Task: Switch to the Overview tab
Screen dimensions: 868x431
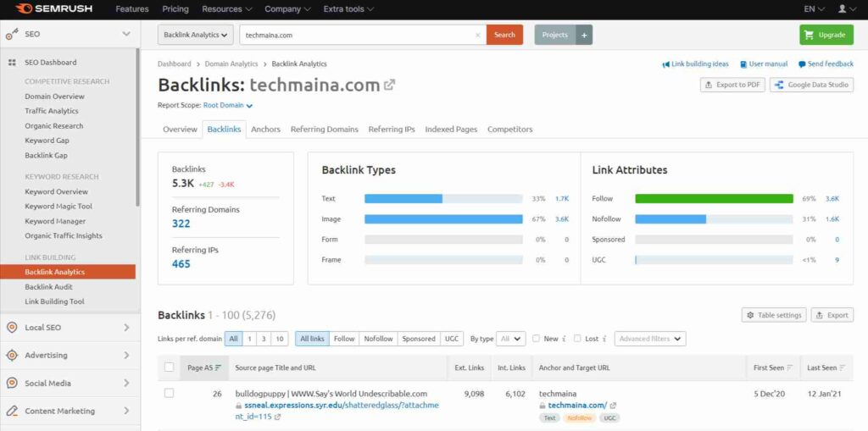Action: pyautogui.click(x=180, y=130)
